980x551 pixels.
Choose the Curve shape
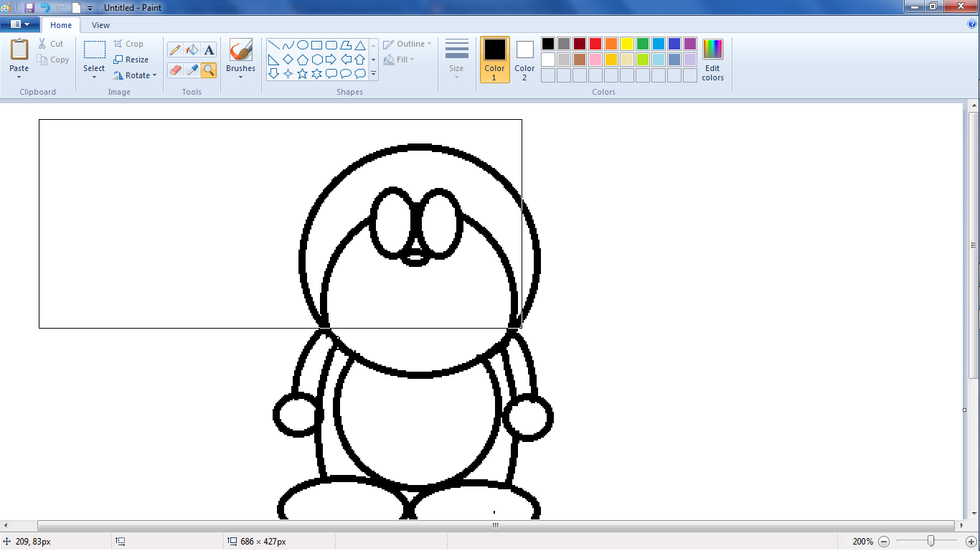(288, 45)
